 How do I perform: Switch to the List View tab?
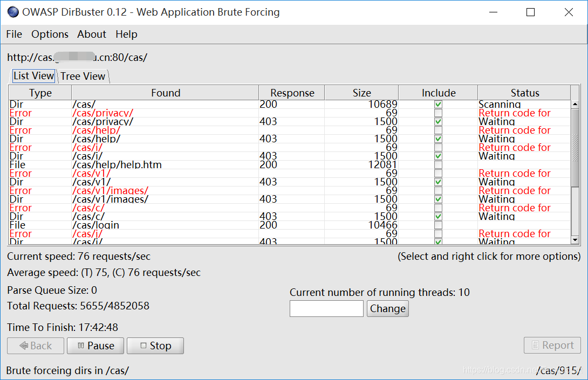tap(34, 75)
